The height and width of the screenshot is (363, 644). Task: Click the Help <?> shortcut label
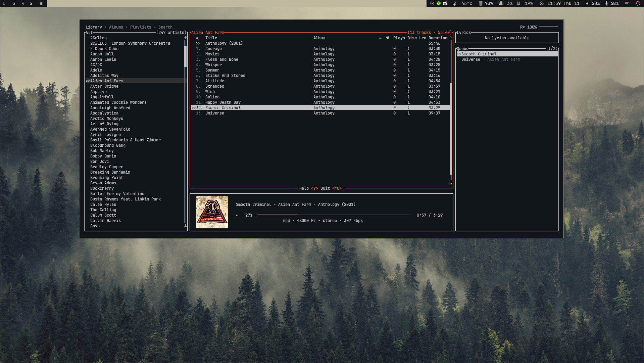click(x=308, y=188)
